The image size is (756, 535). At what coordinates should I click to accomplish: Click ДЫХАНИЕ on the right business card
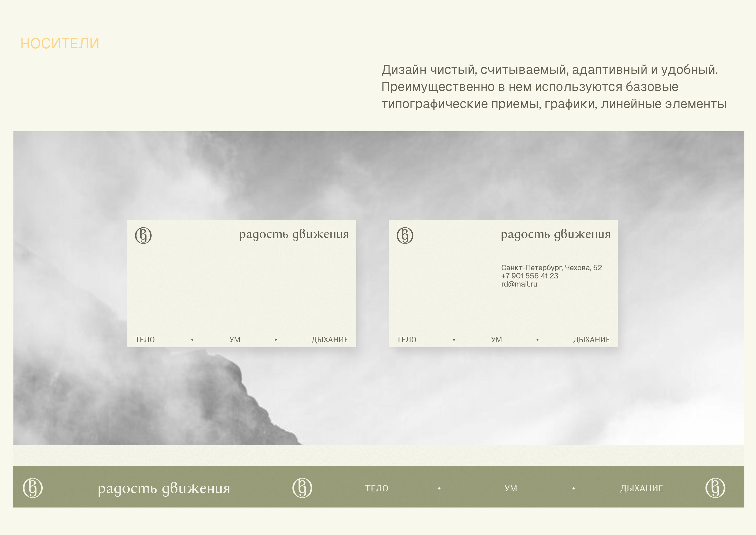click(x=591, y=340)
